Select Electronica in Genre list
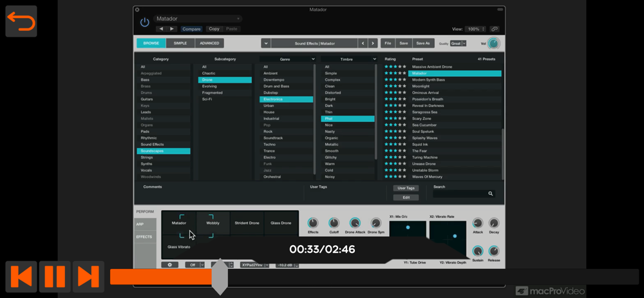The width and height of the screenshot is (644, 298). click(x=287, y=99)
